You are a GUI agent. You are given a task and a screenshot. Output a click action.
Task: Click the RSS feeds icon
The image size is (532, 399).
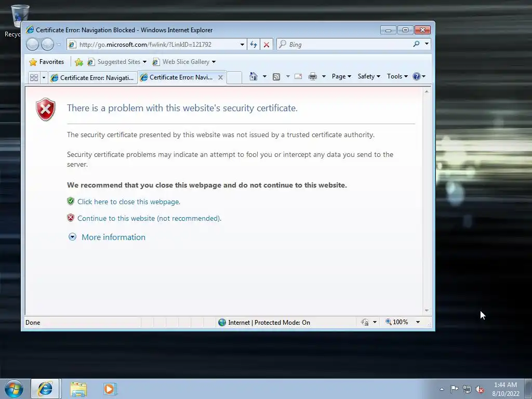coord(276,77)
